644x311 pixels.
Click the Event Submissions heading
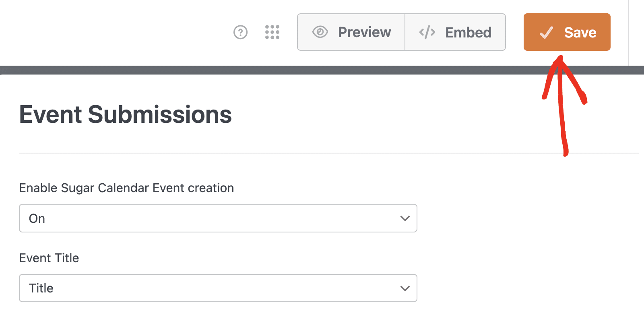tap(125, 115)
